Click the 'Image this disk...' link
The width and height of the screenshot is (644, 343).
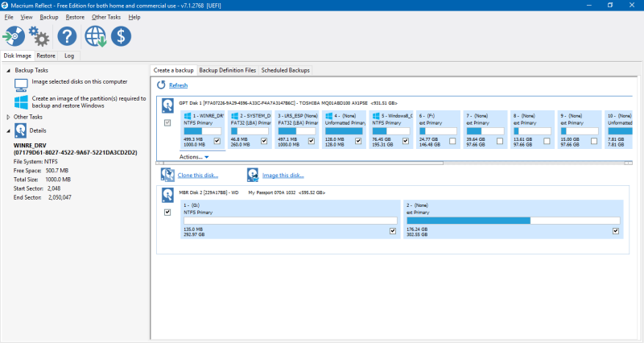click(283, 175)
